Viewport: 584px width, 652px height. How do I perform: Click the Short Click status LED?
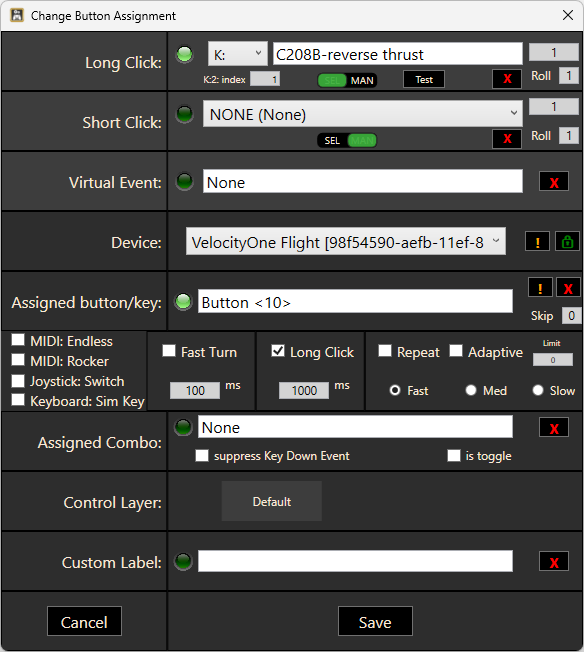pyautogui.click(x=185, y=114)
